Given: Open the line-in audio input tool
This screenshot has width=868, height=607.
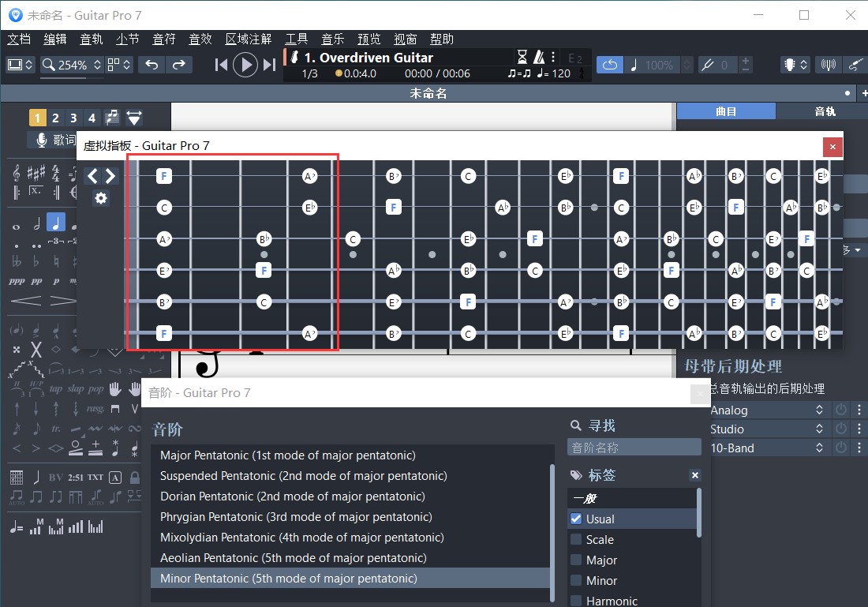Looking at the screenshot, I should point(857,65).
